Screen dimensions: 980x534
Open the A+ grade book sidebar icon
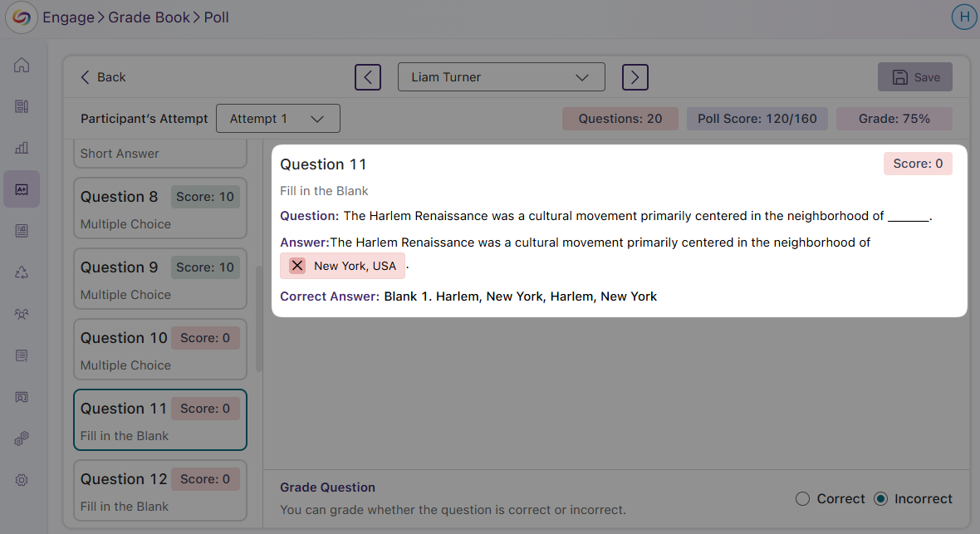click(22, 189)
